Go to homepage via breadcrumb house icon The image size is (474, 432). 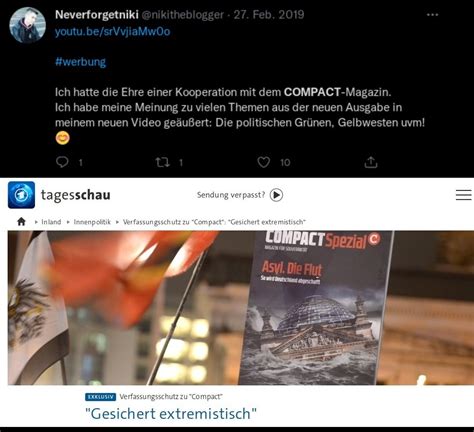pos(21,222)
